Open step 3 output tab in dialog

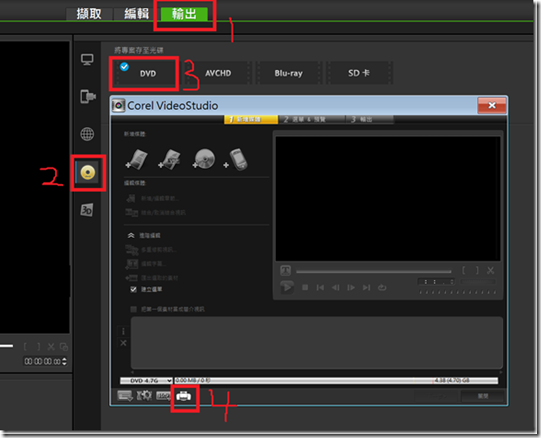tap(369, 119)
